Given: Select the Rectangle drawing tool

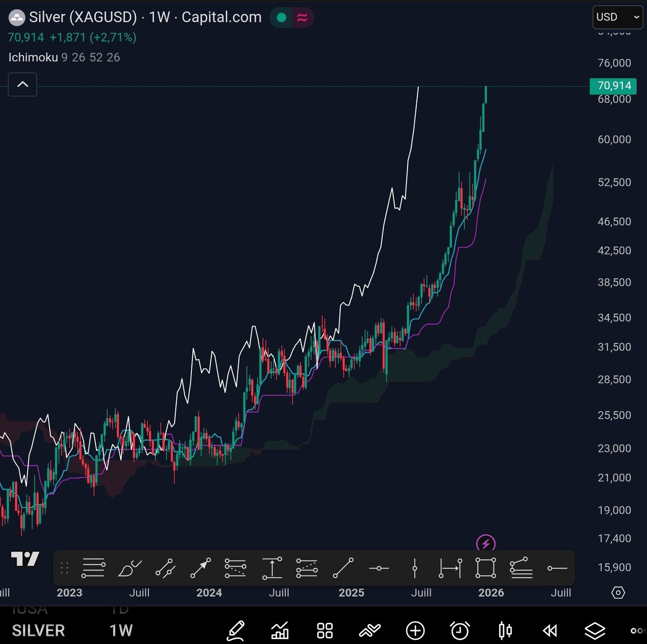Looking at the screenshot, I should point(485,567).
